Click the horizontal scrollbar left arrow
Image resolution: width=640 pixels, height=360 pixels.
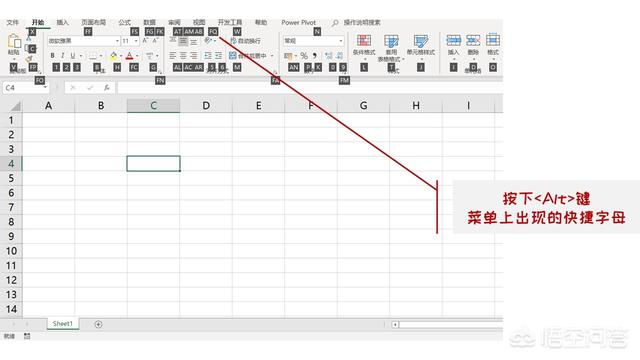395,325
